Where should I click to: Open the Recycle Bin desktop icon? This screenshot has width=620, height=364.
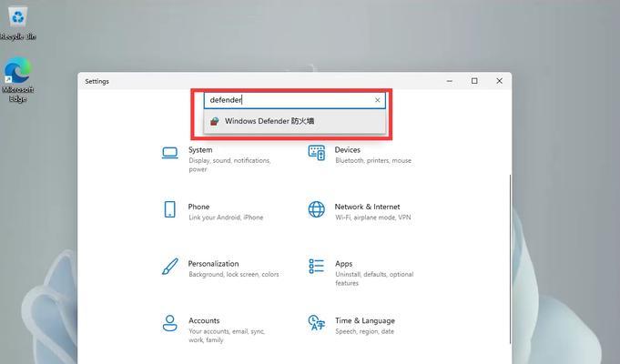(x=18, y=24)
